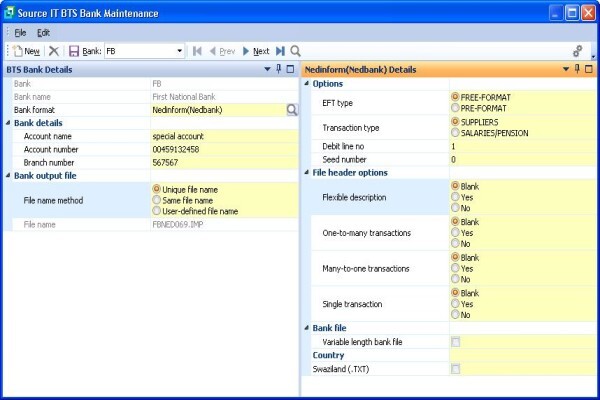This screenshot has width=600, height=400.
Task: Click the application icon in title bar
Action: click(x=9, y=13)
